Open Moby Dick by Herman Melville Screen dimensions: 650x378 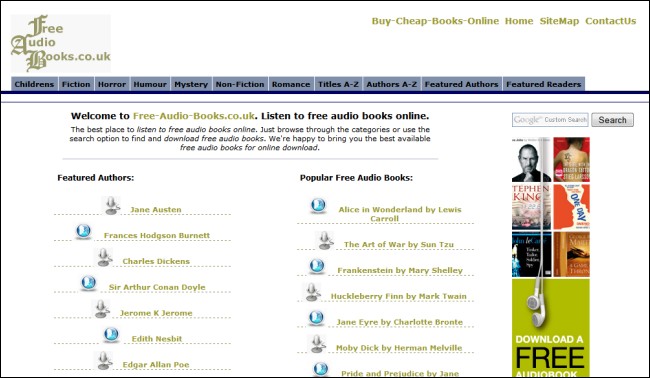click(399, 348)
